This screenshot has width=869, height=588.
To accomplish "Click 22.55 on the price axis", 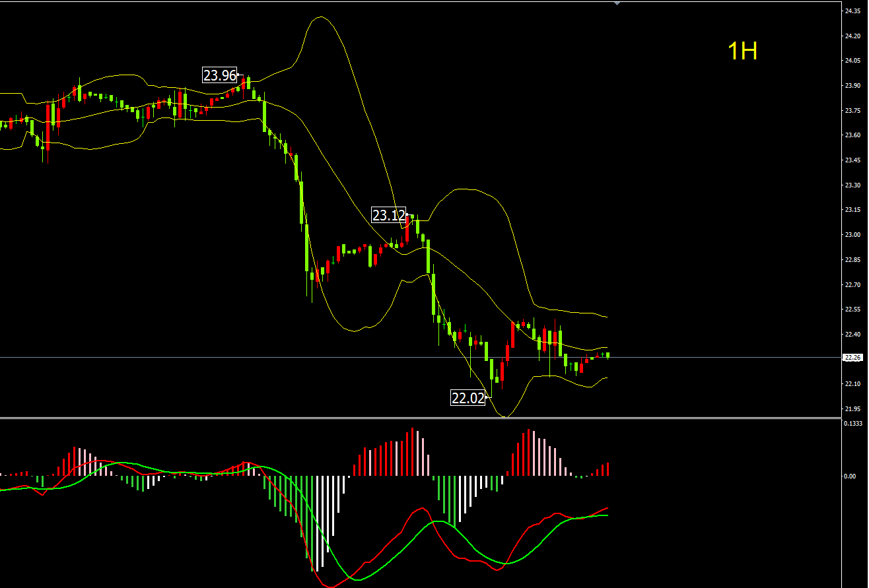I will point(852,310).
